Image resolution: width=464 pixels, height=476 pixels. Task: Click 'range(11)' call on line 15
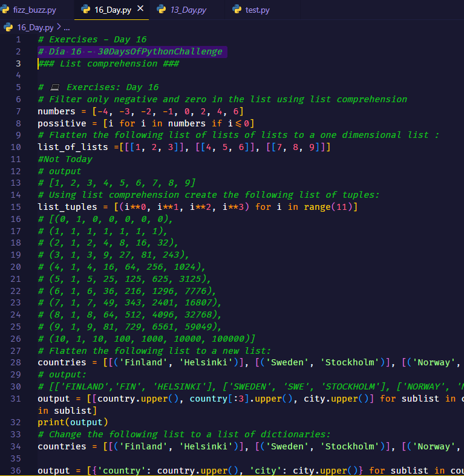pos(328,207)
